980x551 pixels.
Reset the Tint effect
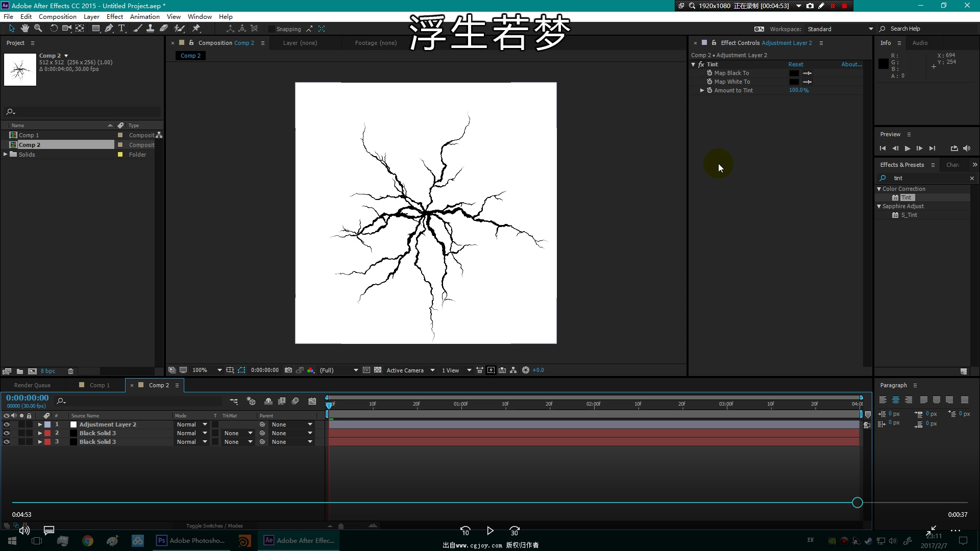[795, 64]
